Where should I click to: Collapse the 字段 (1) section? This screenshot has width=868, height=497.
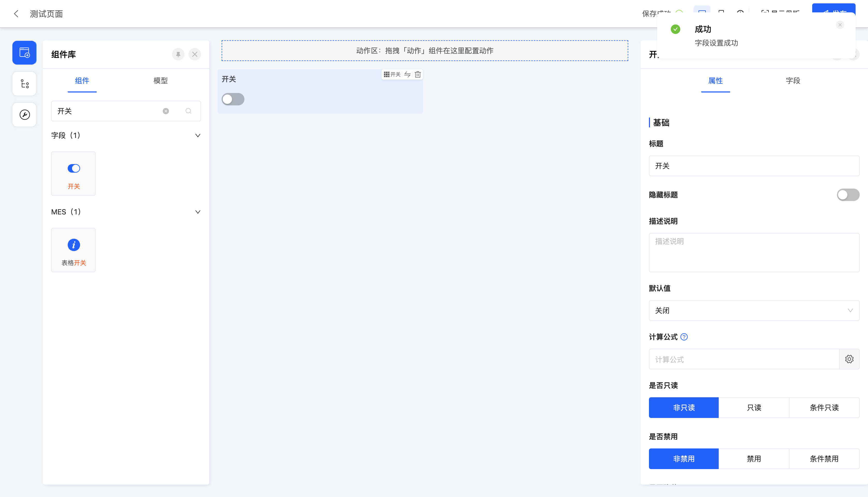coord(198,136)
